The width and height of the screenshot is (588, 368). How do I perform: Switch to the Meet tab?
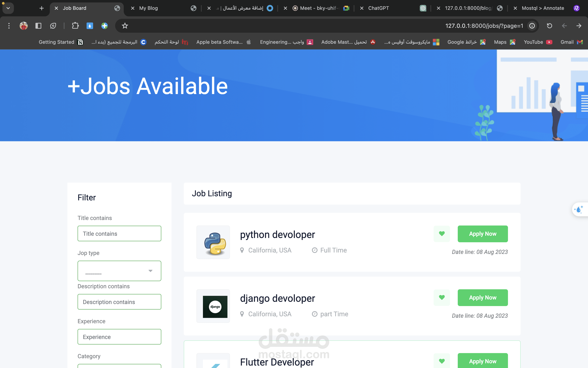pos(317,8)
